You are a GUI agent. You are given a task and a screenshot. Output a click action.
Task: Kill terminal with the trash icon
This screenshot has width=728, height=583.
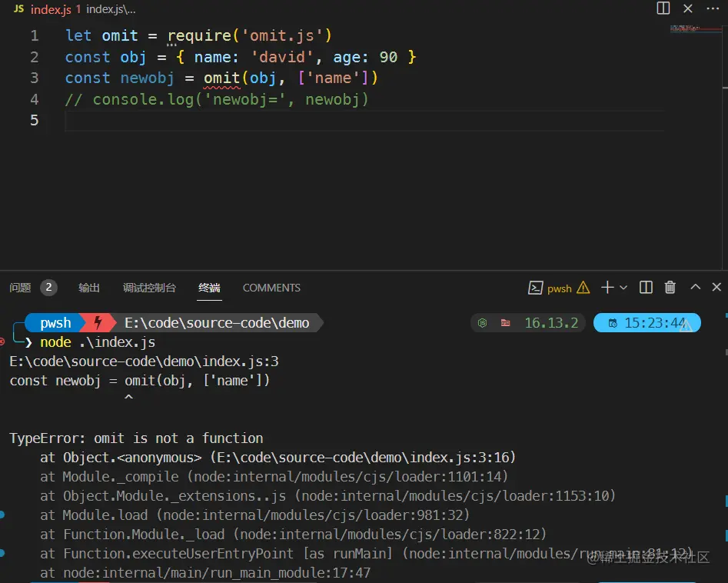pyautogui.click(x=670, y=288)
